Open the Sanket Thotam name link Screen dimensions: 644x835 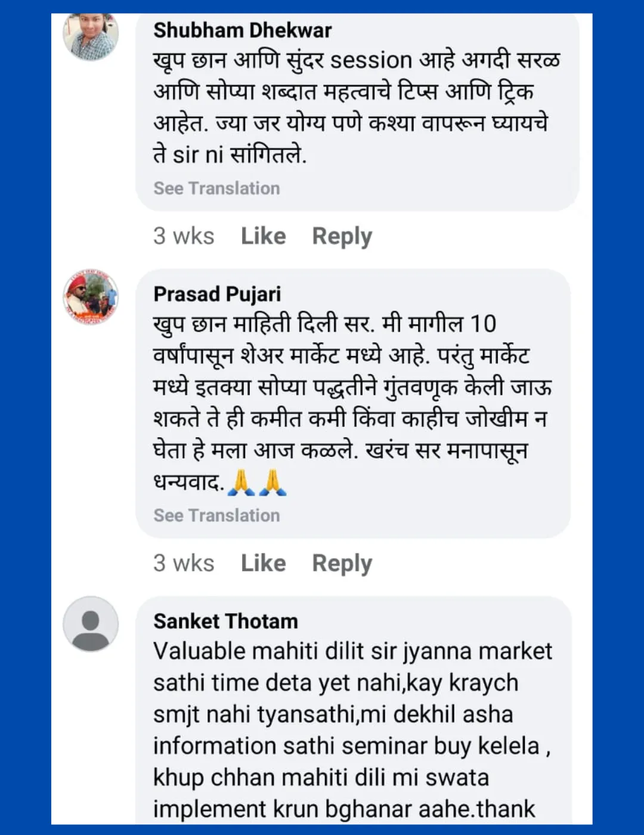pos(225,621)
